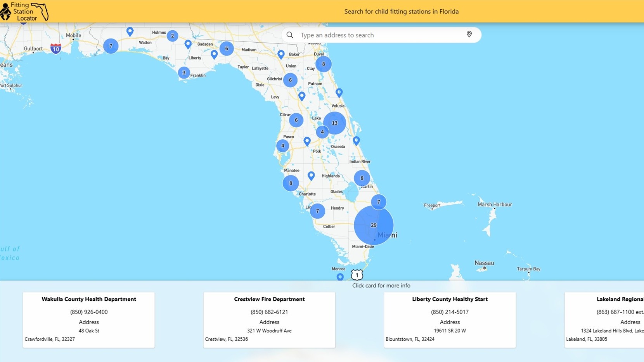Screen dimensions: 644x362
Task: Open Crestview Fire Department card
Action: pyautogui.click(x=269, y=320)
